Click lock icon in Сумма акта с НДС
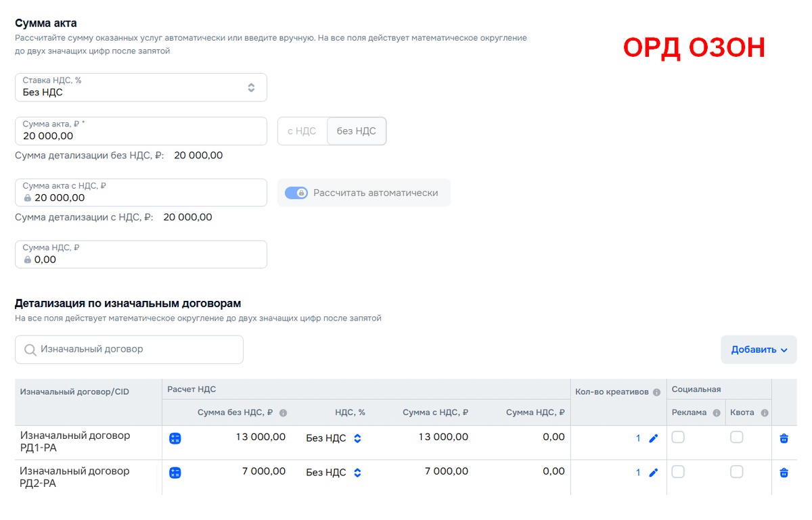The image size is (812, 520). (27, 198)
